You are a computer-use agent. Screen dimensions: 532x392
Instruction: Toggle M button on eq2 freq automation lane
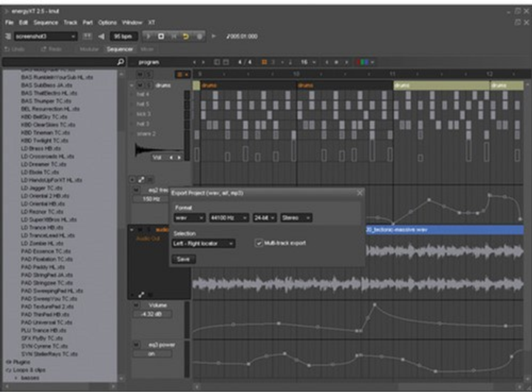[136, 190]
